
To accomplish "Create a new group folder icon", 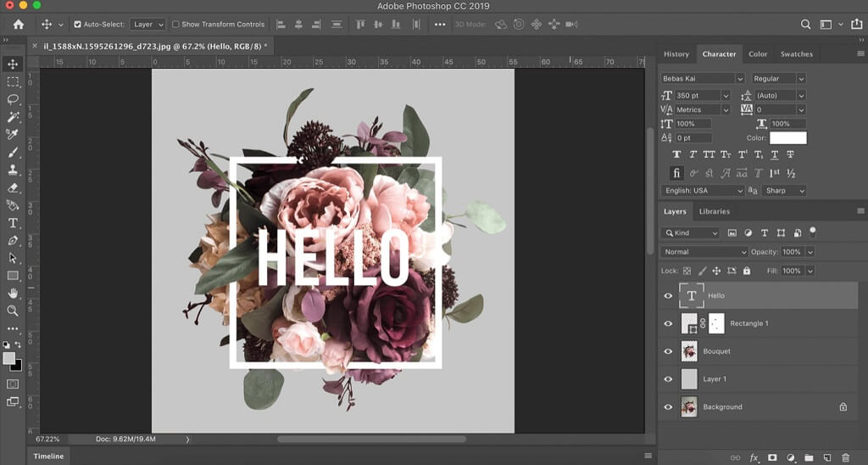I will point(809,457).
